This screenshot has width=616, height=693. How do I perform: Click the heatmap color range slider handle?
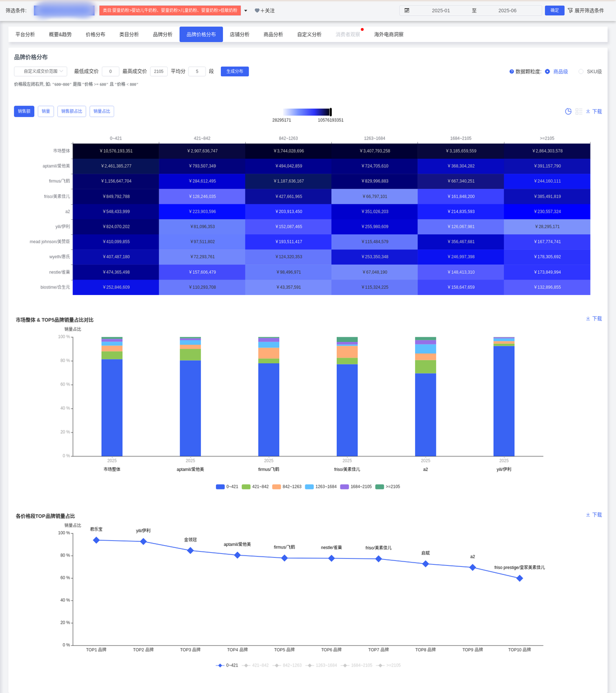(x=330, y=112)
